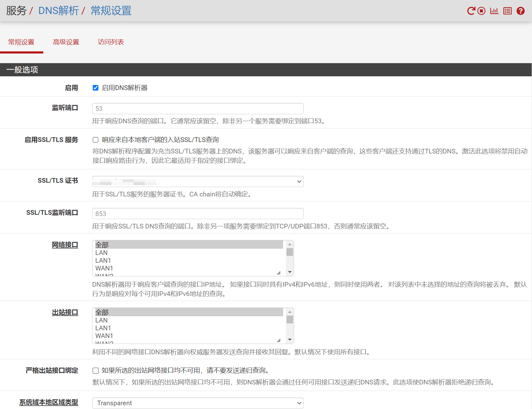Uncheck the 启用DNS解析器 checkbox
The height and width of the screenshot is (409, 532).
pyautogui.click(x=96, y=88)
